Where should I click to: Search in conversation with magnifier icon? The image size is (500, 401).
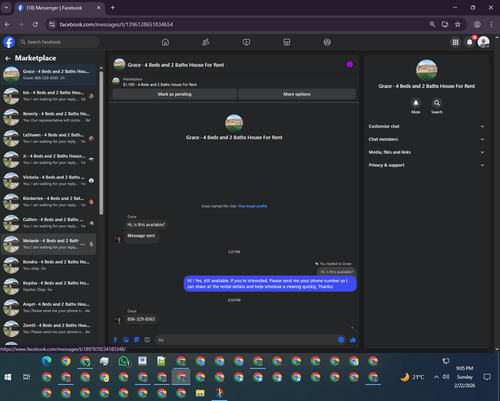[437, 103]
